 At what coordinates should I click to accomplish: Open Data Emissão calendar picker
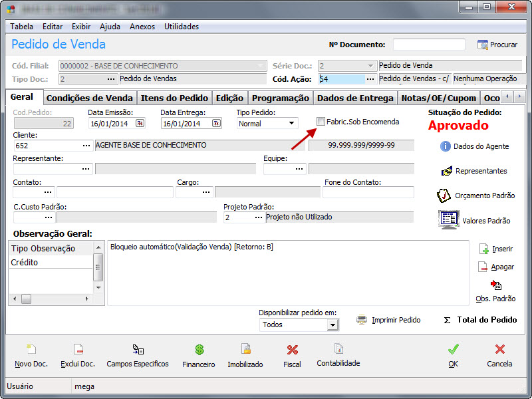(140, 124)
